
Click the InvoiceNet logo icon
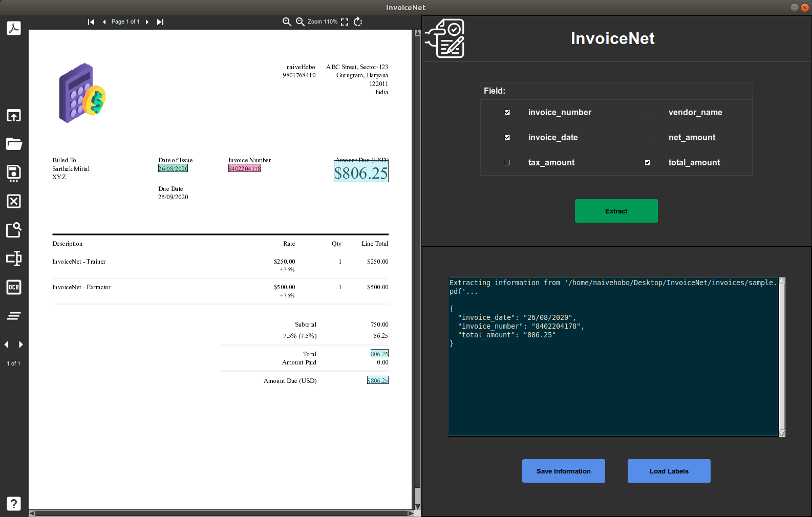point(445,38)
